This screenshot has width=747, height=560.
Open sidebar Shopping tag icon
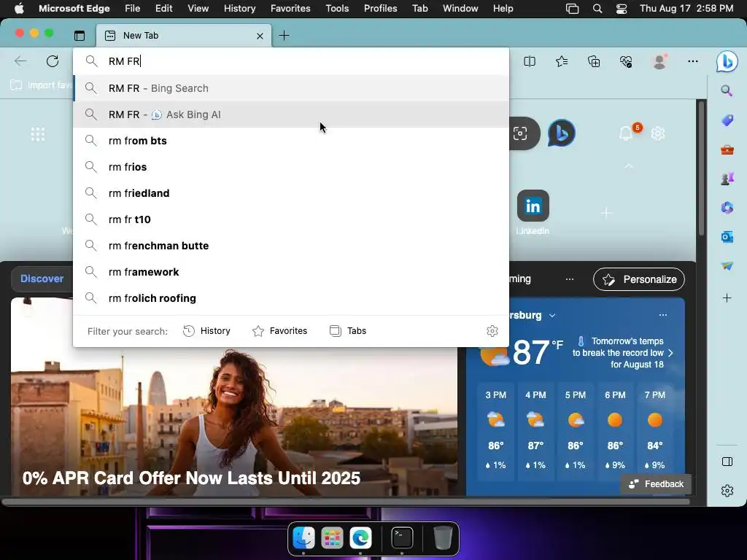pos(727,120)
